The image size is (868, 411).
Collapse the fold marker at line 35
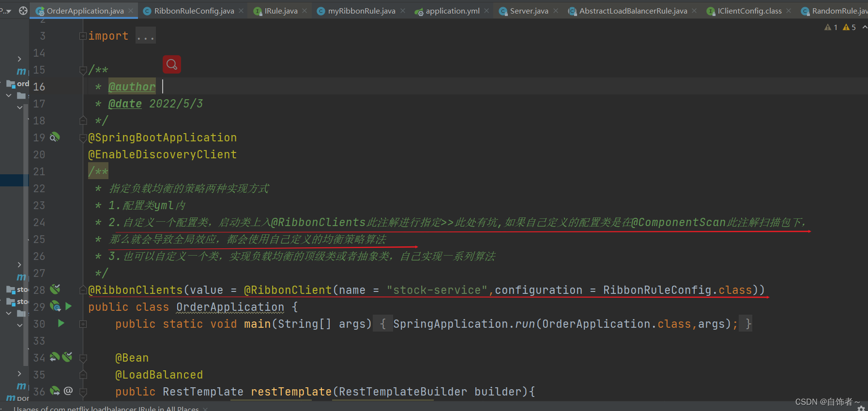click(x=83, y=375)
